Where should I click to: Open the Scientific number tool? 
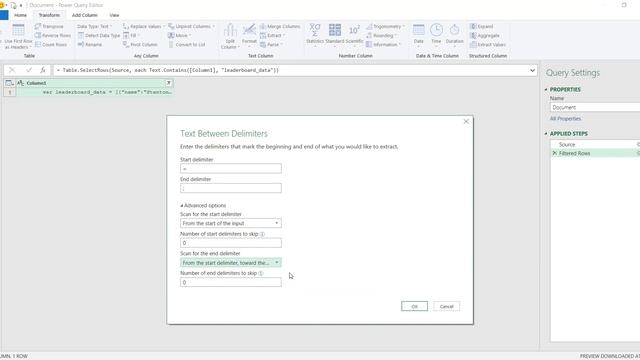(354, 34)
